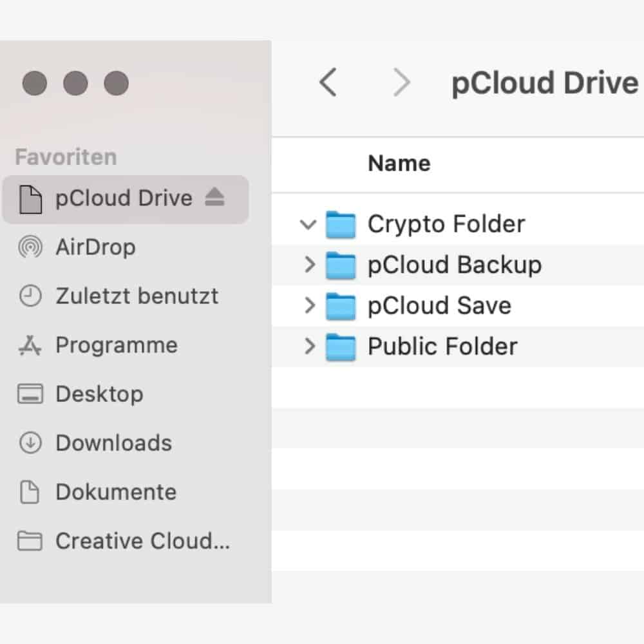Collapse the Crypto Folder disclosure chevron
This screenshot has height=644, width=644.
click(308, 224)
